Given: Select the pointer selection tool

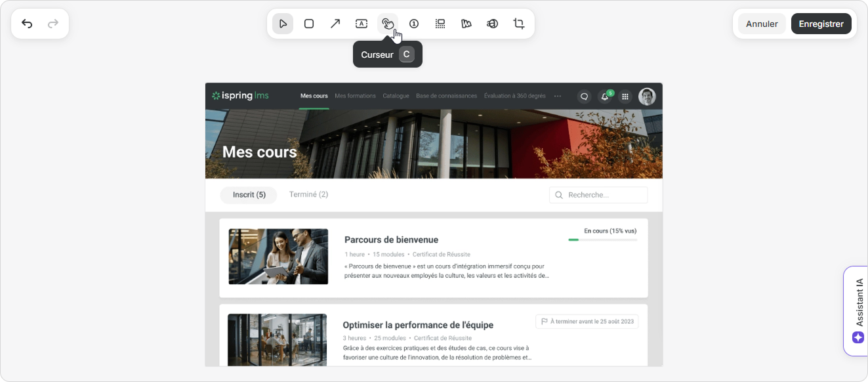Looking at the screenshot, I should pyautogui.click(x=283, y=24).
